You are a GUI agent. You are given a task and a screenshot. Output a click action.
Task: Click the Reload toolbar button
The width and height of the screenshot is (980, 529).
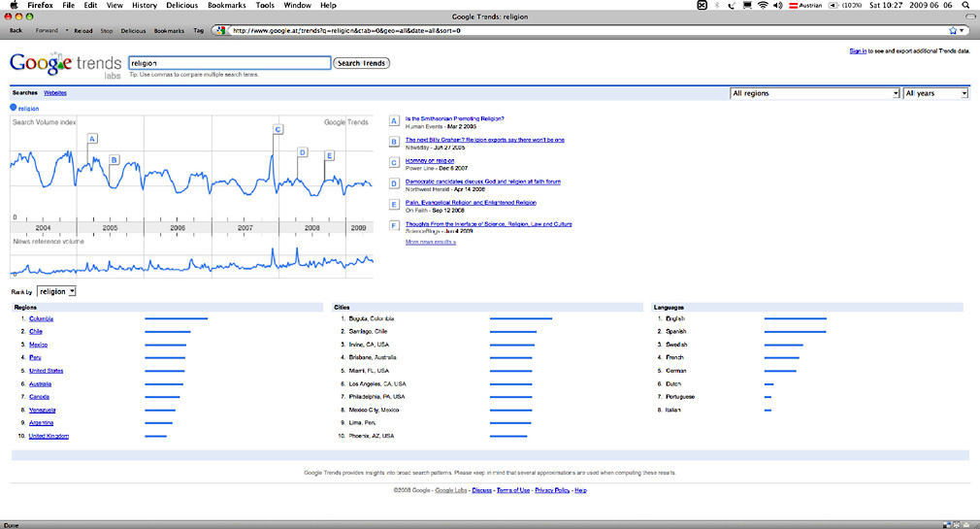[x=83, y=30]
